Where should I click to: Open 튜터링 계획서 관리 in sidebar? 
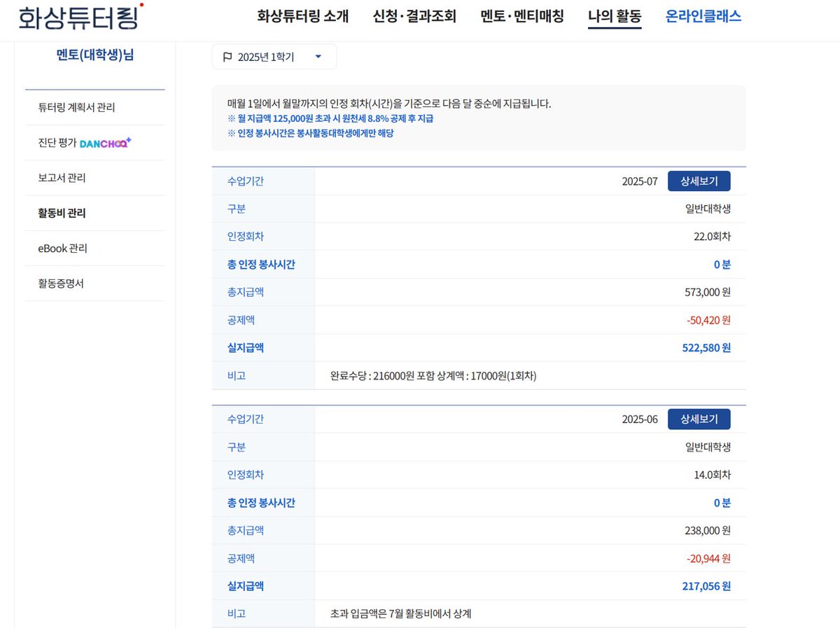point(94,108)
